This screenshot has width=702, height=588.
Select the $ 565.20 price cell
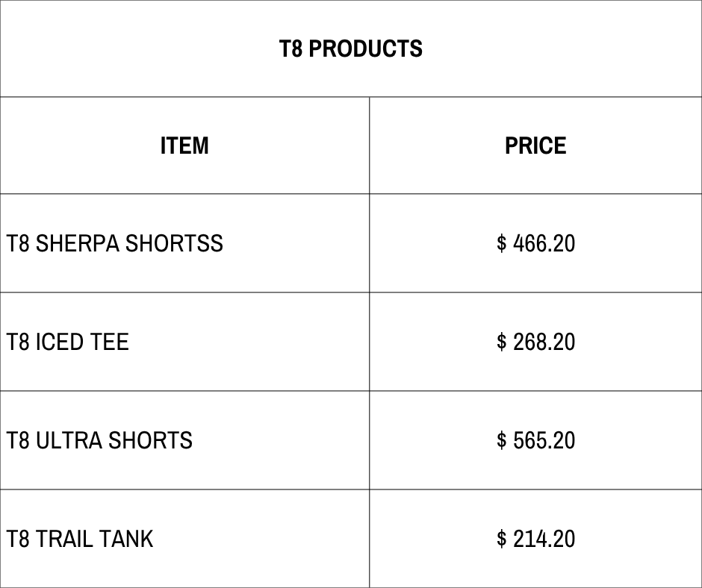tap(535, 440)
